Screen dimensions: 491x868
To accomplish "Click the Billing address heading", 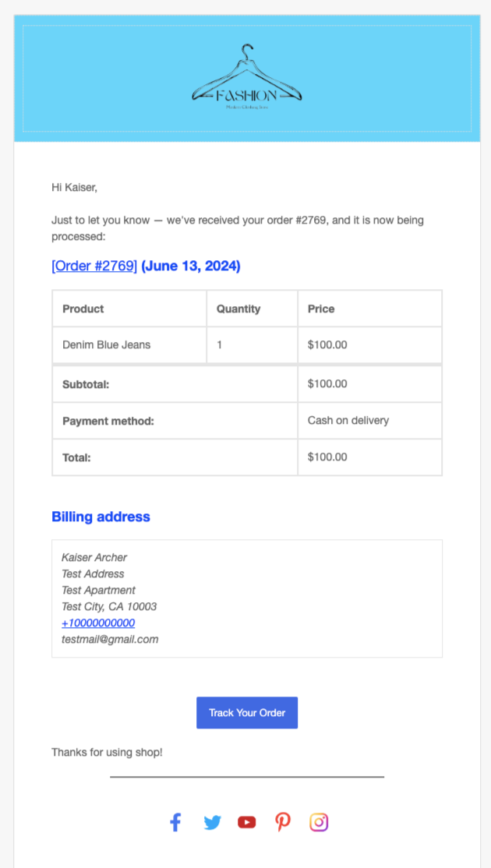I will pyautogui.click(x=101, y=517).
